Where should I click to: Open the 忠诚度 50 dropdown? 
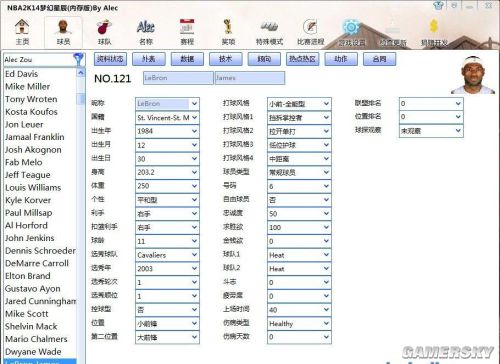[299, 213]
